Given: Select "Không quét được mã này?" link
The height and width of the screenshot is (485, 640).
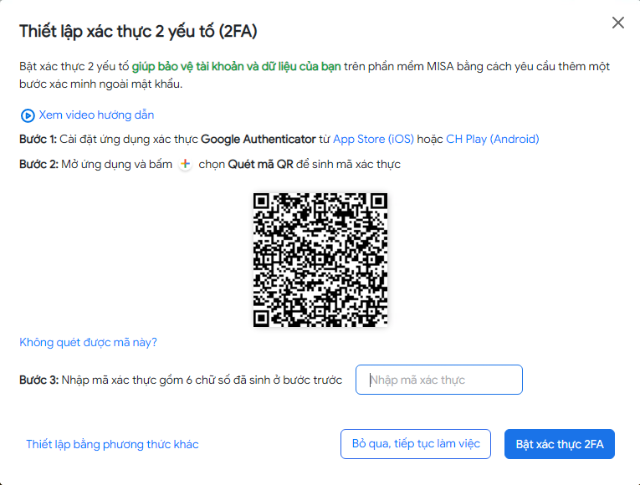Looking at the screenshot, I should (88, 343).
